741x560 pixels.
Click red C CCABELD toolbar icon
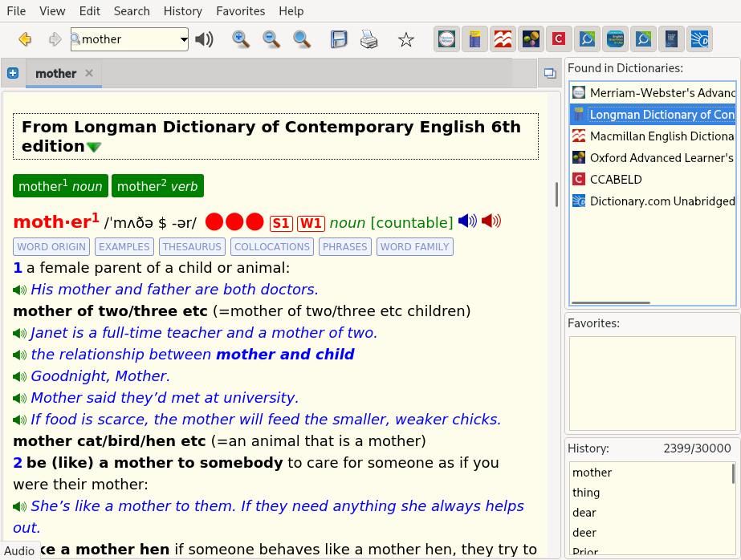[x=559, y=39]
